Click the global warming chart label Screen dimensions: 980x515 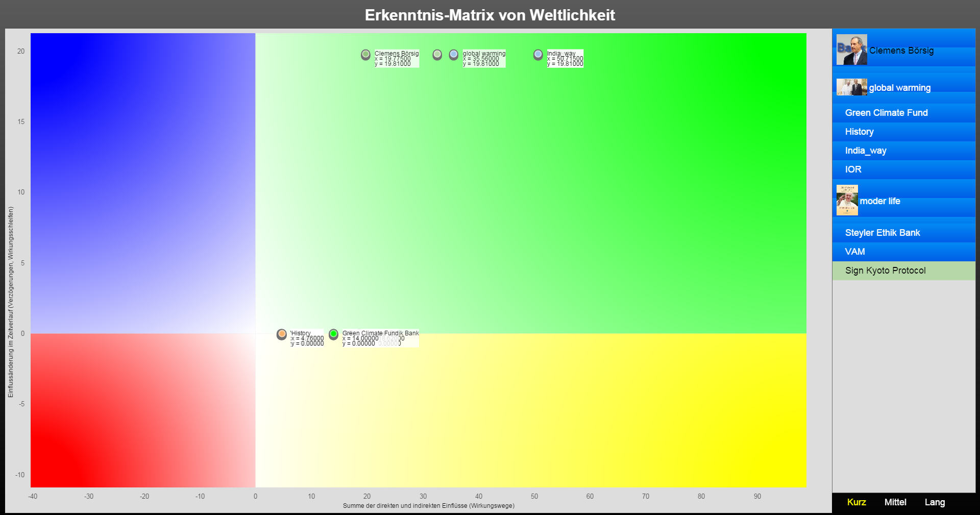pos(484,53)
